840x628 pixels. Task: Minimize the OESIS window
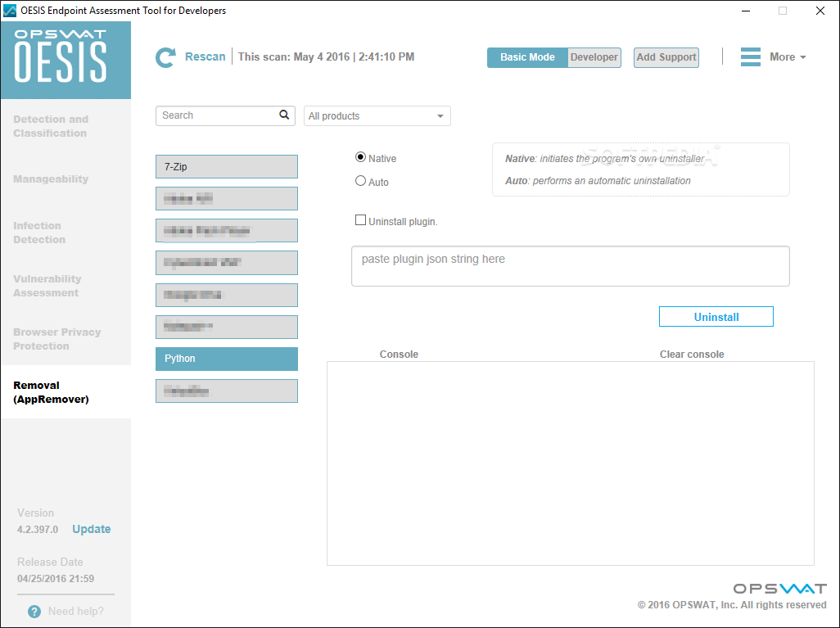[x=746, y=11]
